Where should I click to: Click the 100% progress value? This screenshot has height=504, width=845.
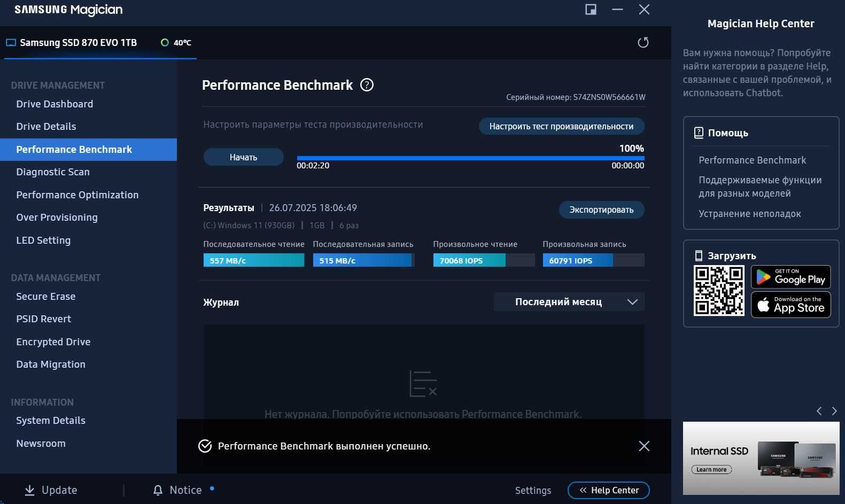click(x=631, y=149)
